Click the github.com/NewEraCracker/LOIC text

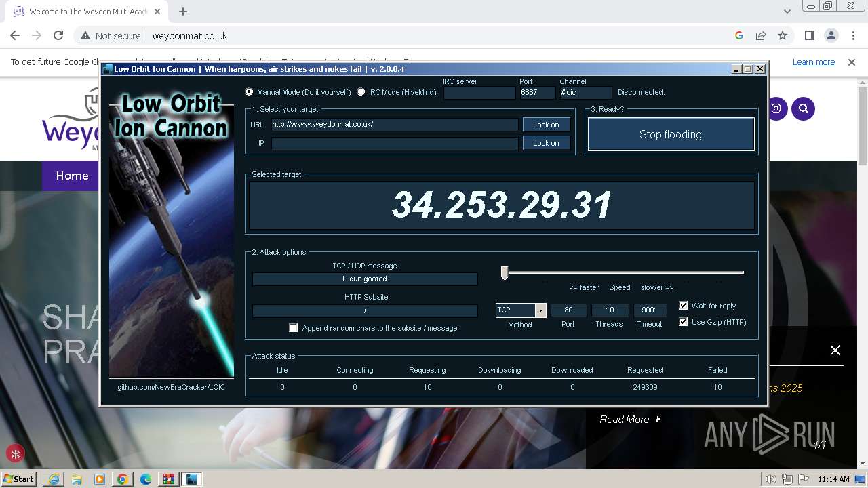[x=171, y=387]
